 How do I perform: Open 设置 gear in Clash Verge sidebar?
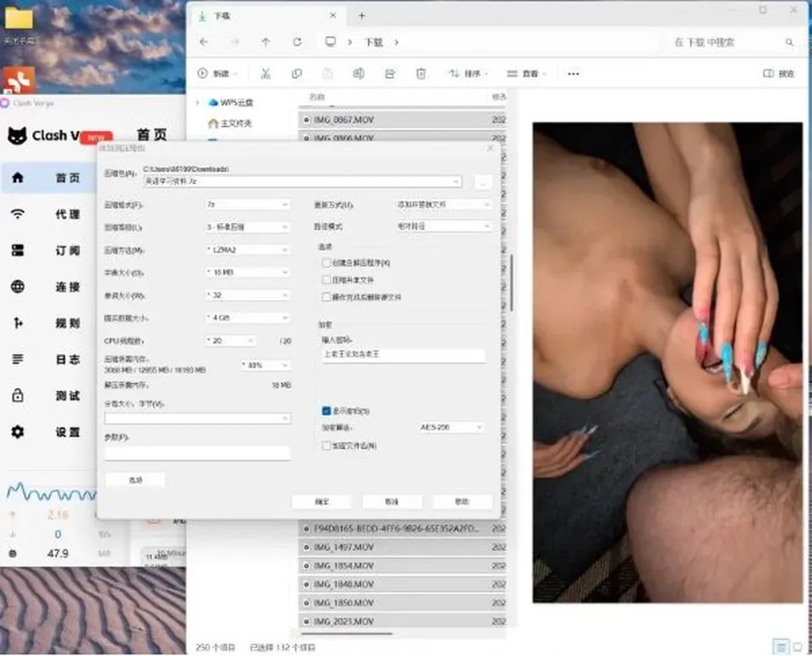[49, 431]
